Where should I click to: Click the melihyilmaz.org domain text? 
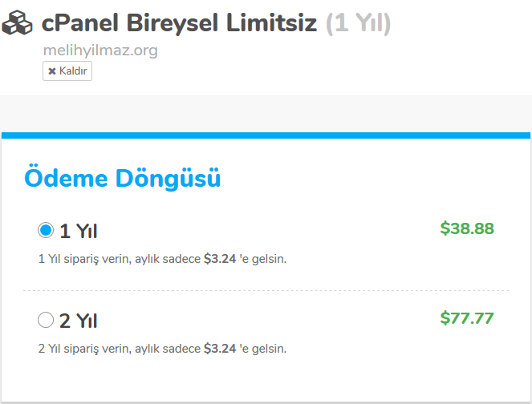100,50
